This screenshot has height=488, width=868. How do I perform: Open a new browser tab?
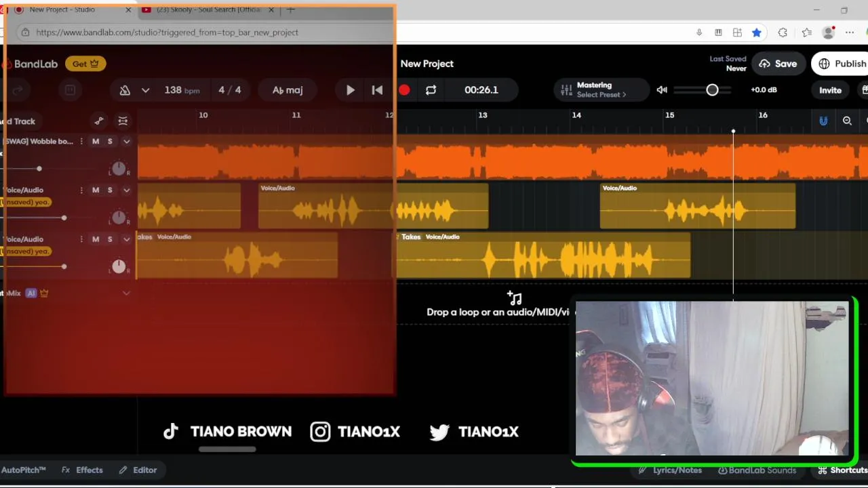[290, 9]
